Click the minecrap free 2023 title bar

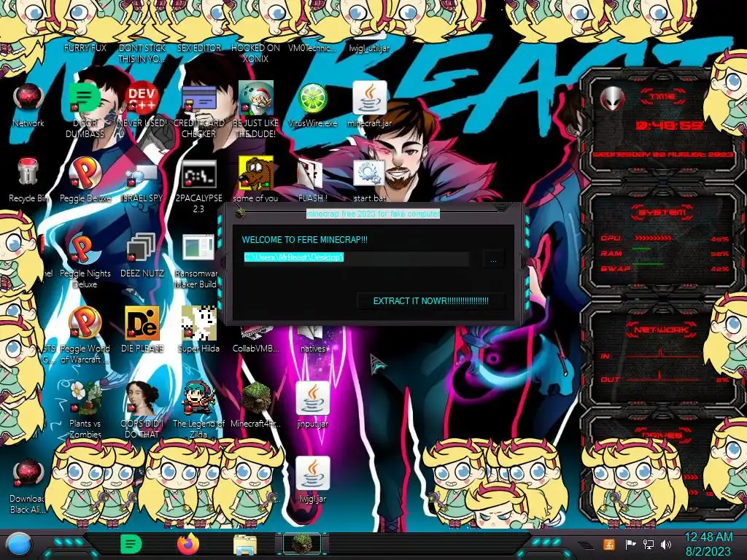373,214
